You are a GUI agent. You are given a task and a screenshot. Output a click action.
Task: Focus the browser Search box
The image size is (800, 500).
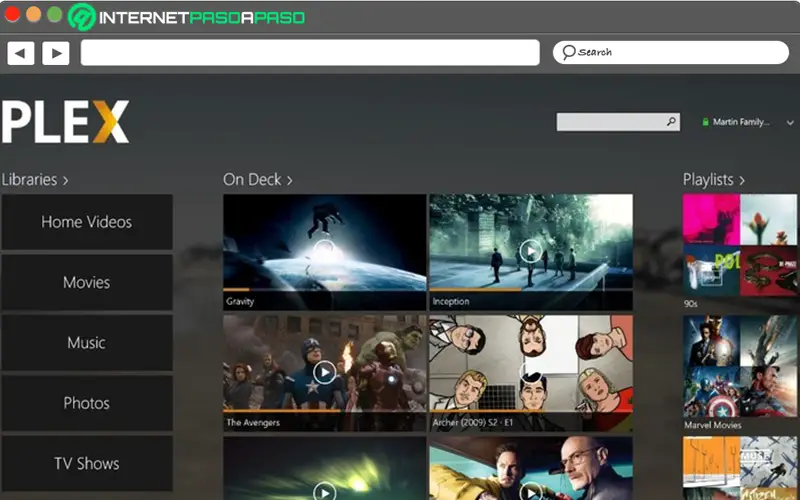671,52
